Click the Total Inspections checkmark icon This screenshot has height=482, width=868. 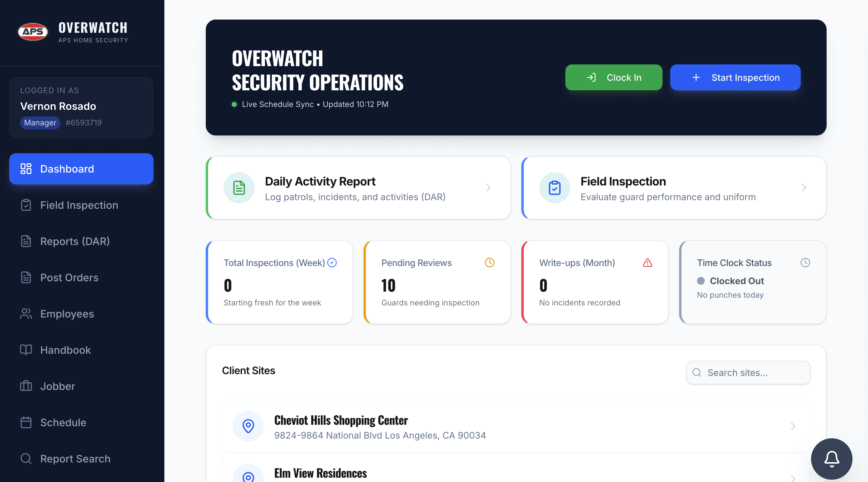tap(332, 263)
